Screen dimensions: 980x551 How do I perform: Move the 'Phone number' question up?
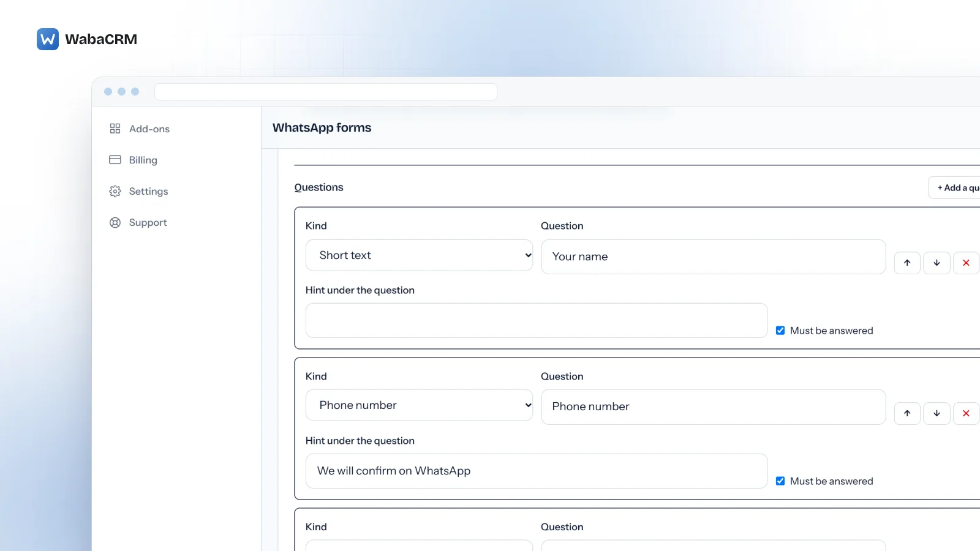(907, 413)
